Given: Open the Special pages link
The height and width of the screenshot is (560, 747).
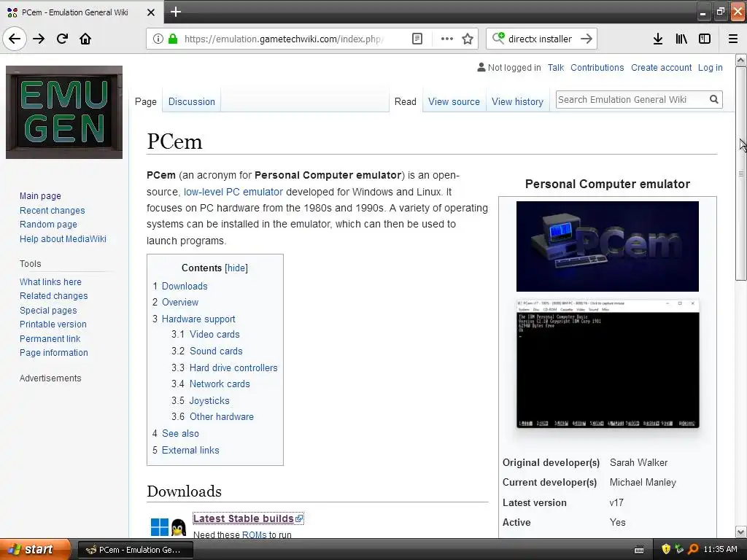Looking at the screenshot, I should click(48, 311).
